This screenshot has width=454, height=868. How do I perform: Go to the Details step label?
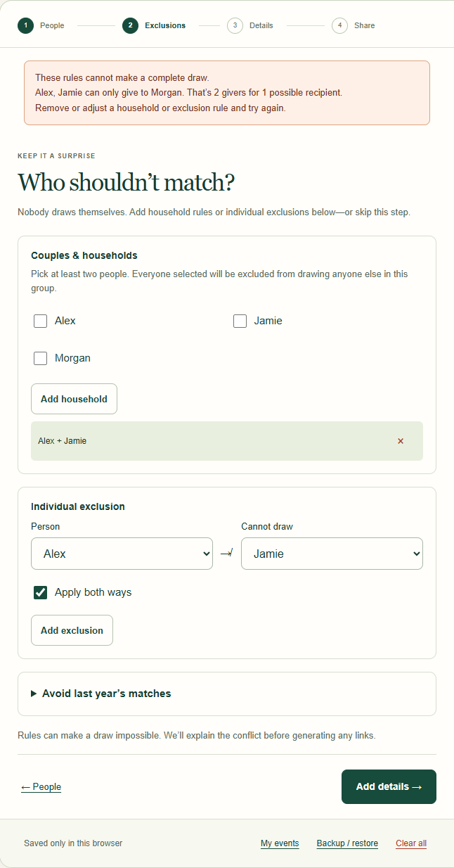coord(261,25)
